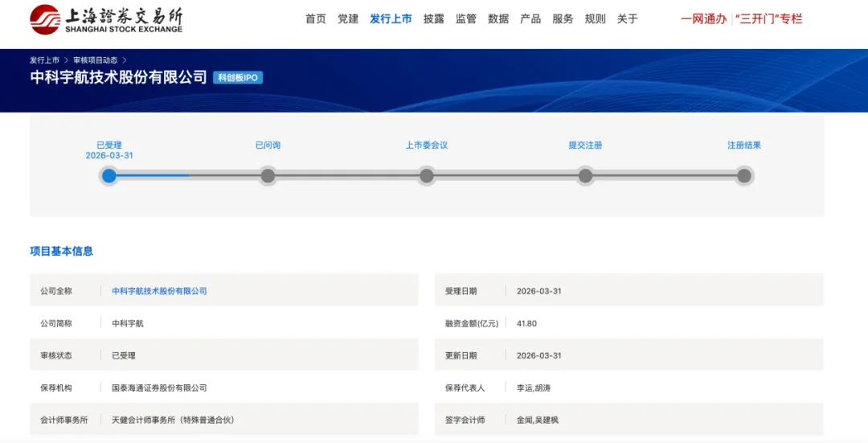Click the 已受理 stage label
The image size is (868, 443).
(x=109, y=145)
